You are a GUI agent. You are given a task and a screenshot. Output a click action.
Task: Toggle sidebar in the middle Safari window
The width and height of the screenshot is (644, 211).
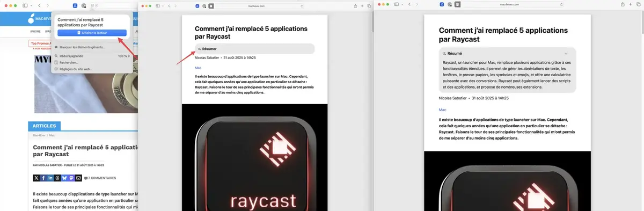(x=157, y=6)
